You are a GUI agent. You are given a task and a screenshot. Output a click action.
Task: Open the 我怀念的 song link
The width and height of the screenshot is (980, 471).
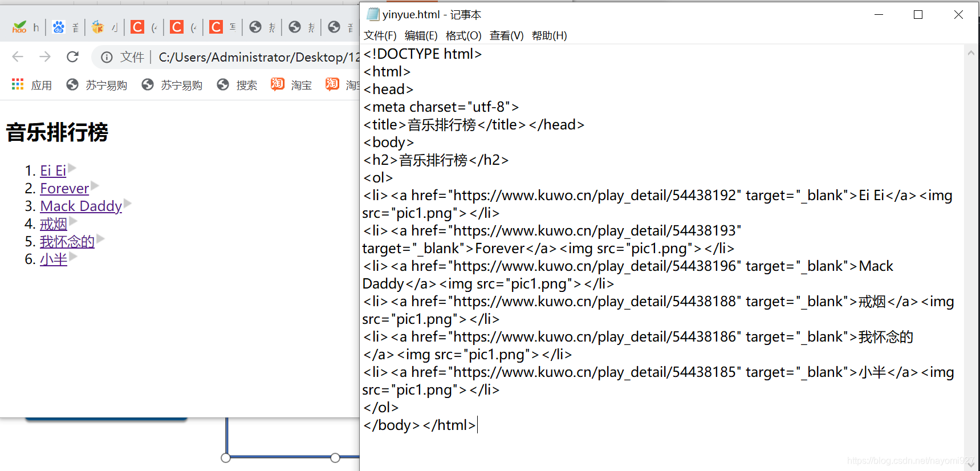pyautogui.click(x=67, y=242)
